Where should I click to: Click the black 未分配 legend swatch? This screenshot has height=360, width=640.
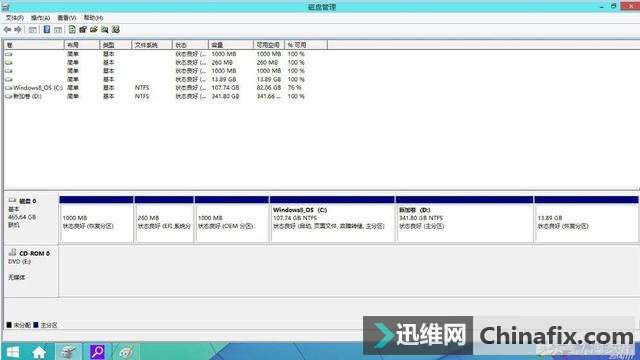pyautogui.click(x=9, y=325)
